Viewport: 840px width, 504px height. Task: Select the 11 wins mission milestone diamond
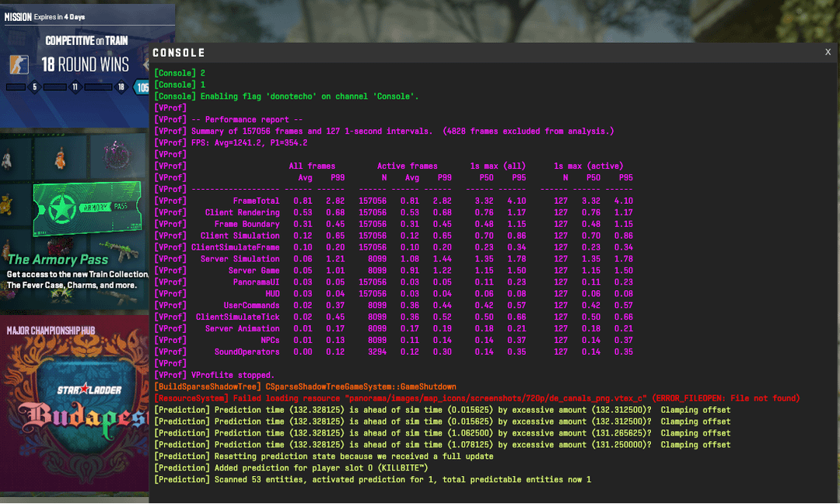75,87
